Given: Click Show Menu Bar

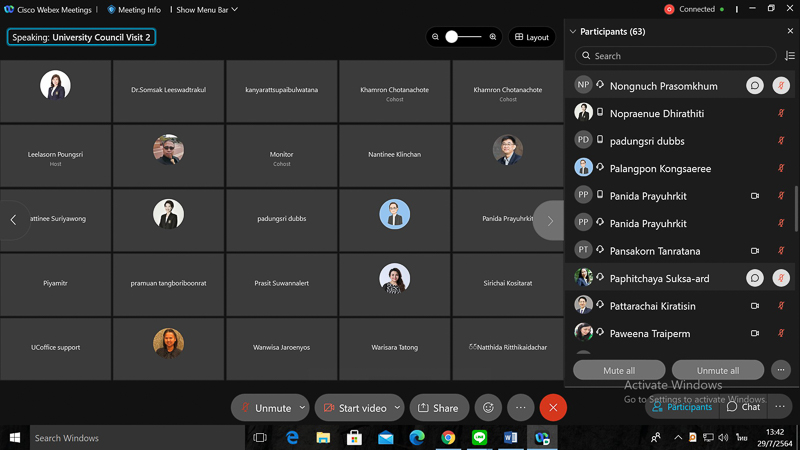Looking at the screenshot, I should click(x=205, y=10).
